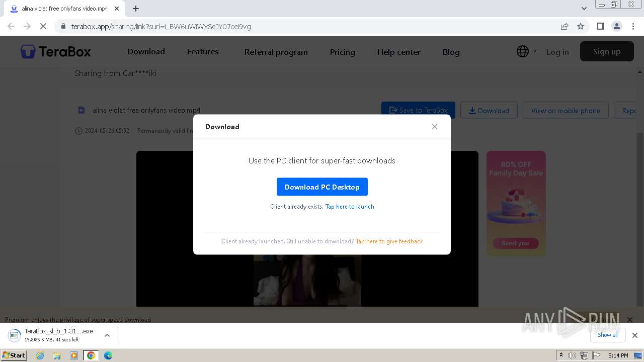Viewport: 644px width, 362px height.
Task: Click the browser back arrow
Action: 11,26
